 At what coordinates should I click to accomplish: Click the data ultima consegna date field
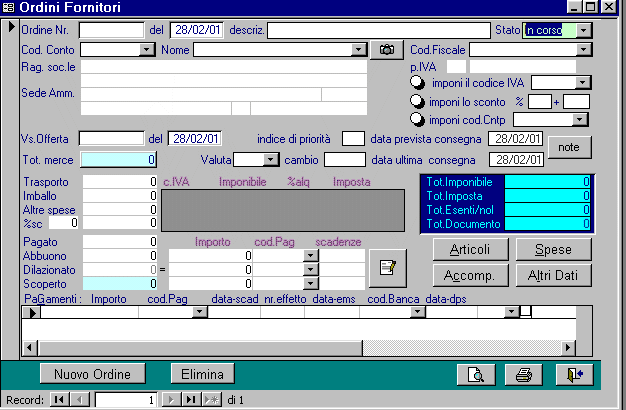[x=516, y=160]
